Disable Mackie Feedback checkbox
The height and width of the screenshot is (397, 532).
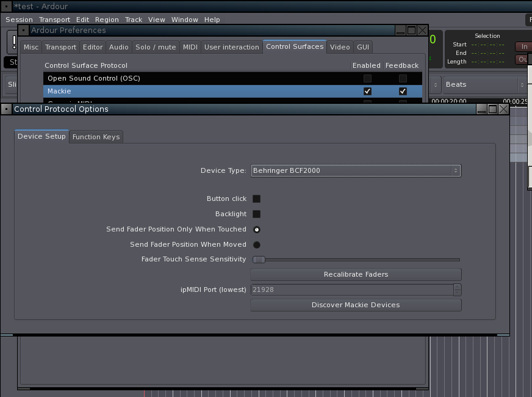tap(403, 91)
